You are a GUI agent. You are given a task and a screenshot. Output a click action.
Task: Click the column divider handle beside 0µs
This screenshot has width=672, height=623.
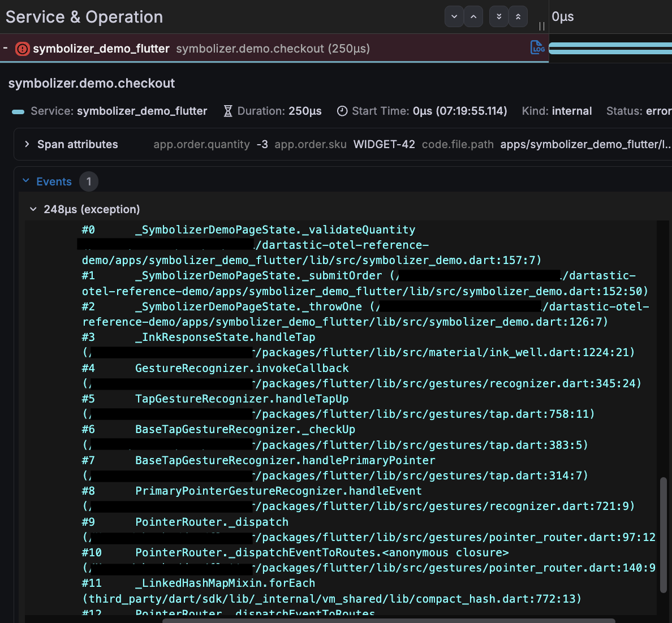(x=542, y=26)
